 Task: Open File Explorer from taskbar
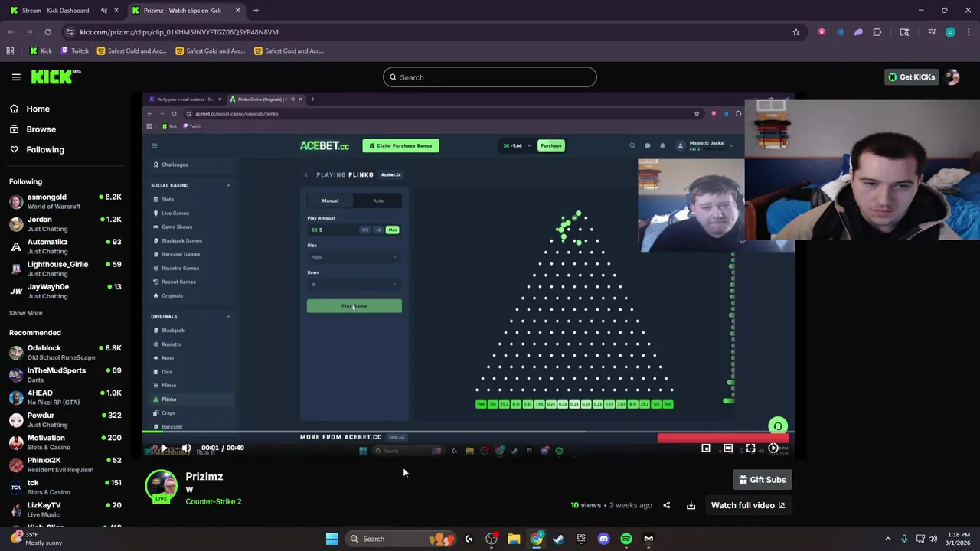tap(514, 539)
